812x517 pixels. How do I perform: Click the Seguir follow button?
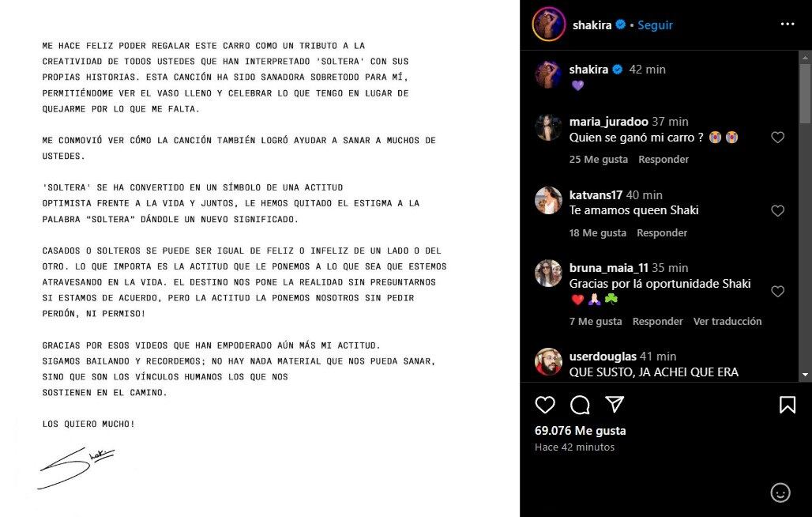pyautogui.click(x=655, y=25)
